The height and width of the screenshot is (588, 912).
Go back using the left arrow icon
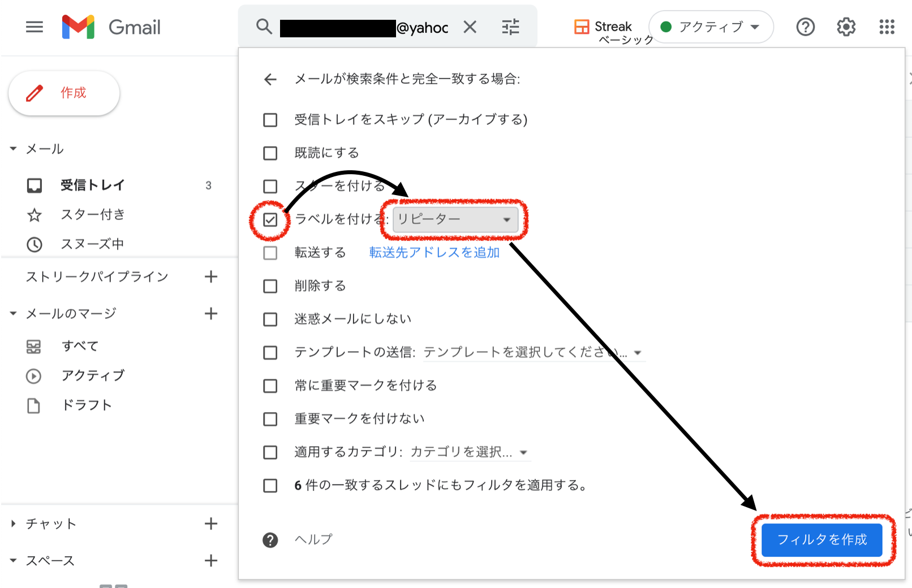270,80
